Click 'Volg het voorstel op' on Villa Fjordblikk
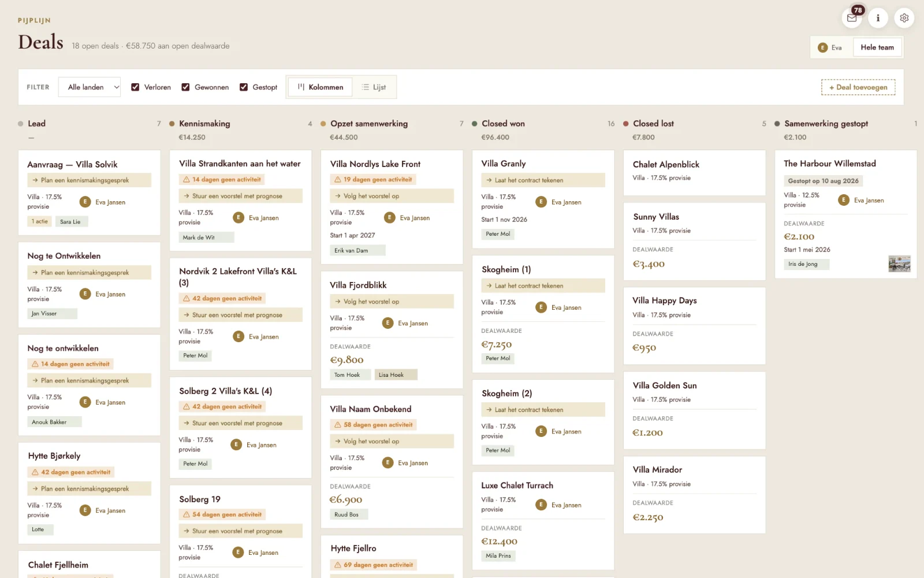Screen dimensions: 924x578 tap(392, 302)
